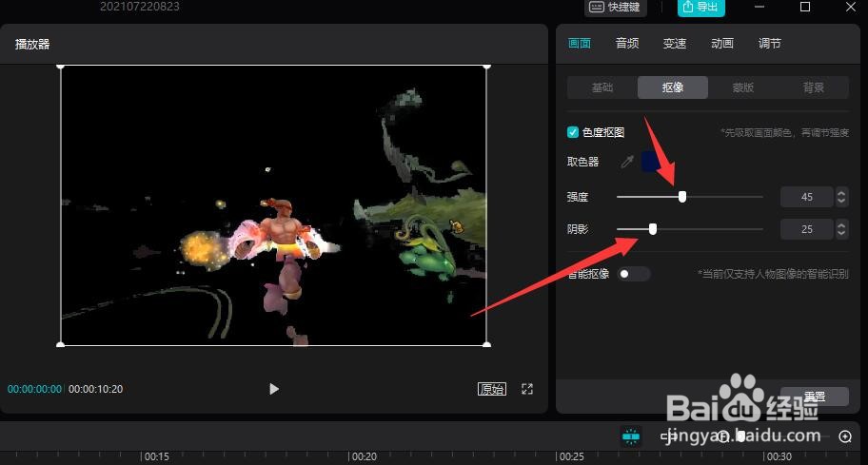Increase 强度 value with up arrow
This screenshot has height=465, width=868.
pyautogui.click(x=841, y=192)
